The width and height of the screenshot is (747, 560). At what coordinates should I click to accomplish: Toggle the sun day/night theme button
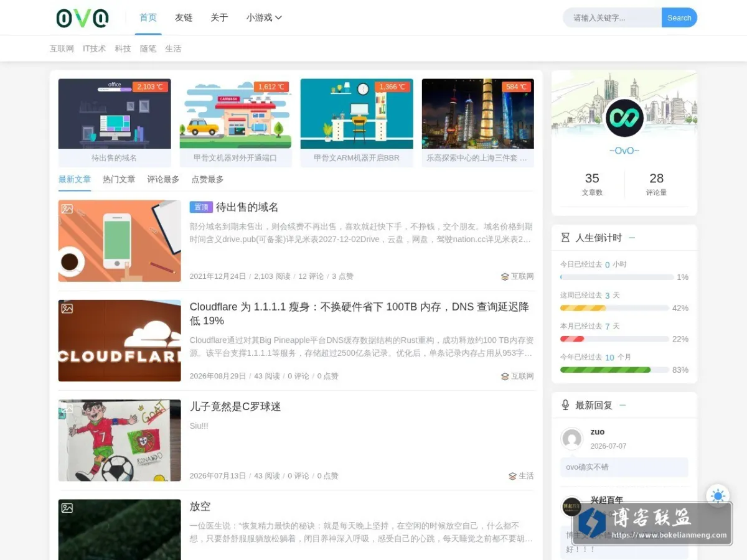point(718,496)
